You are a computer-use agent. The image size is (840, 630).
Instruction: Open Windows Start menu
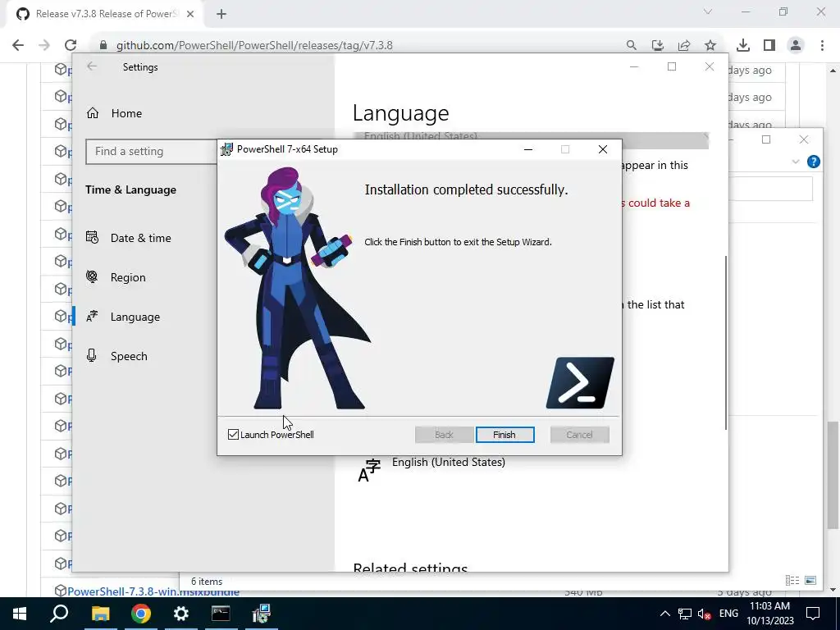(x=20, y=614)
